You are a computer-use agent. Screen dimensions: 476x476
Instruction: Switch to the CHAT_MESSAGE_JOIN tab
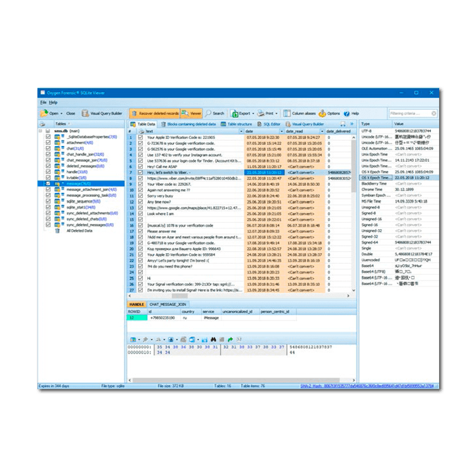tap(168, 305)
